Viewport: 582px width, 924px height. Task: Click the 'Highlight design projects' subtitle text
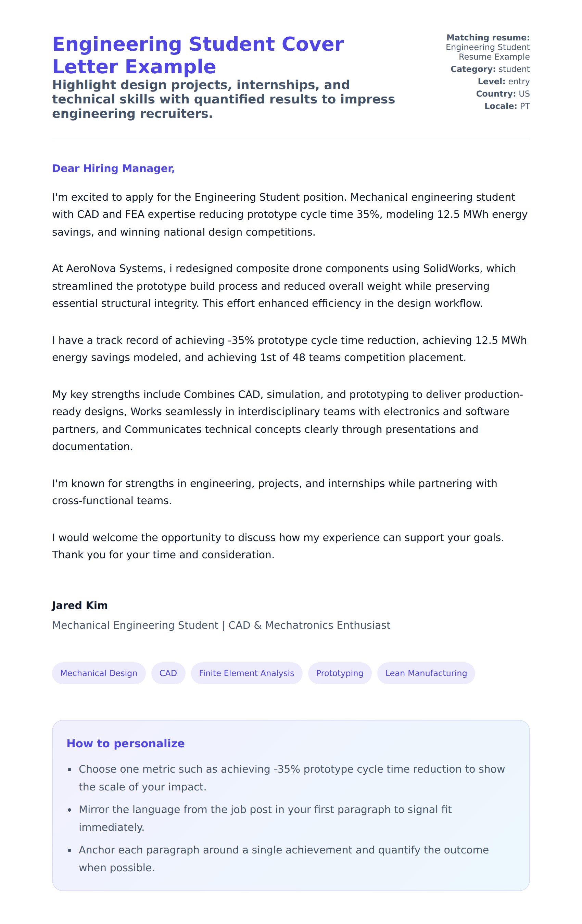click(x=223, y=99)
